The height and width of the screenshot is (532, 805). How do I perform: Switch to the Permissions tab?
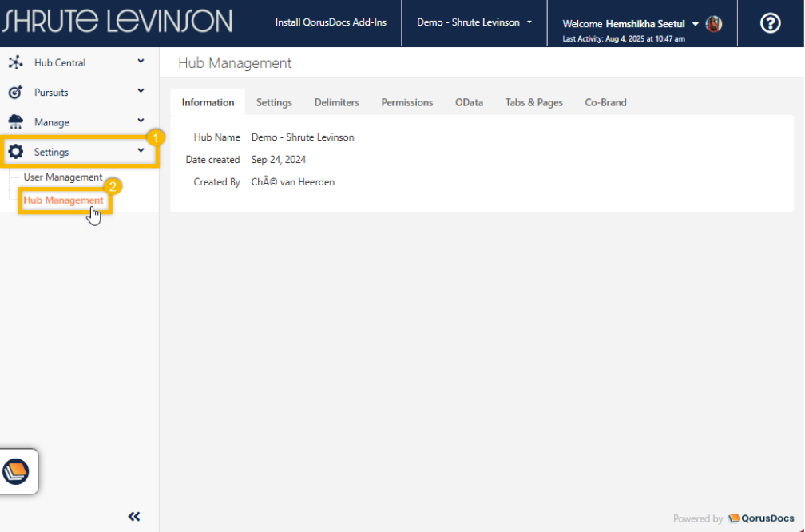[x=406, y=102]
